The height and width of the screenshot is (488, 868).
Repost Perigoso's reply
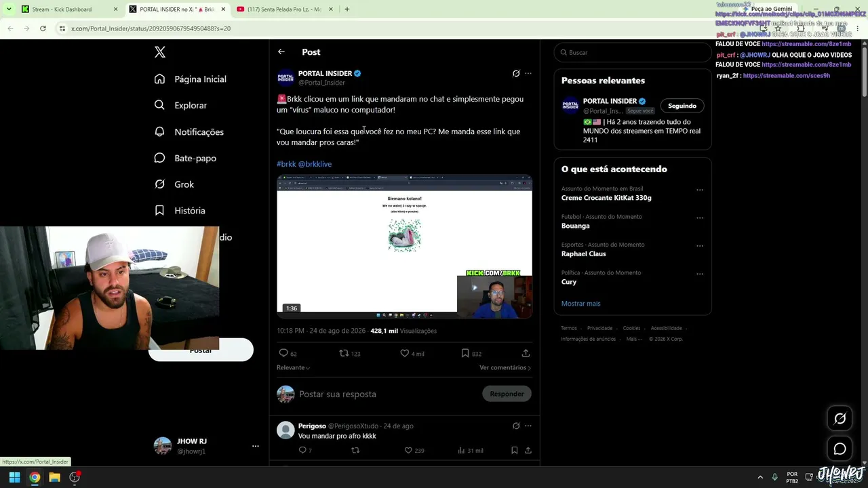coord(355,450)
